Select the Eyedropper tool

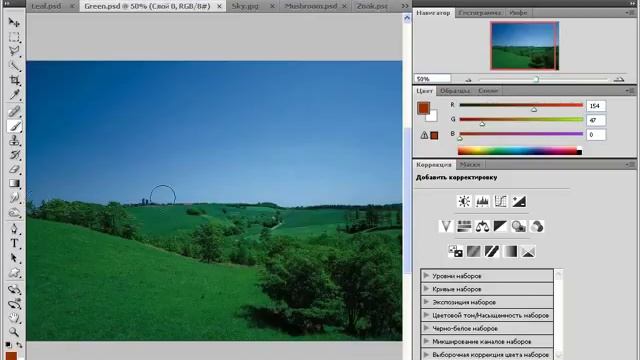14,95
